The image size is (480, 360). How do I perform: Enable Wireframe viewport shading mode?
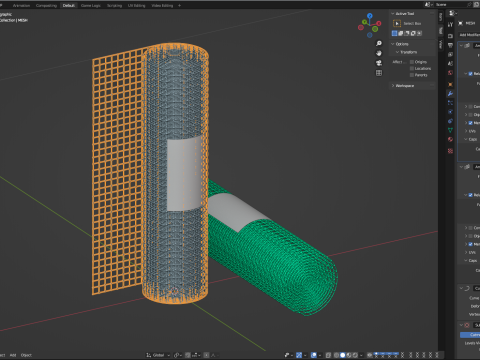click(x=336, y=355)
